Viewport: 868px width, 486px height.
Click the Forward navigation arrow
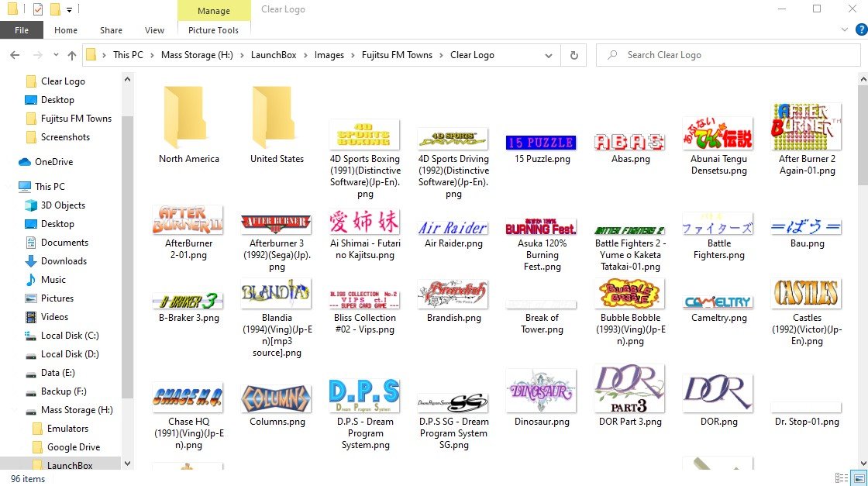tap(37, 55)
